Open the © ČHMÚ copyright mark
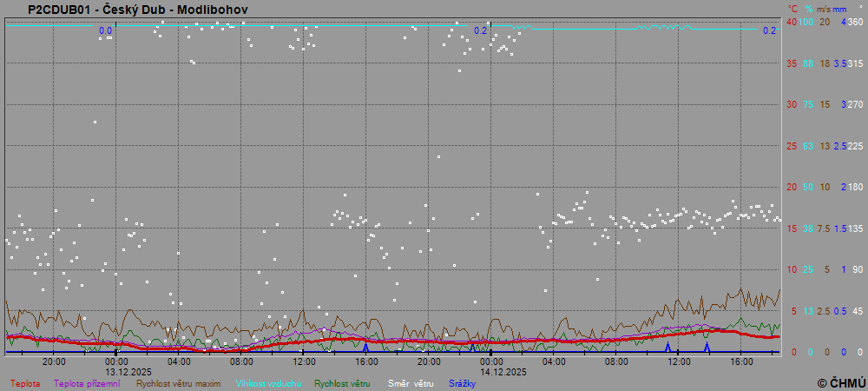The height and width of the screenshot is (391, 868). pyautogui.click(x=841, y=382)
